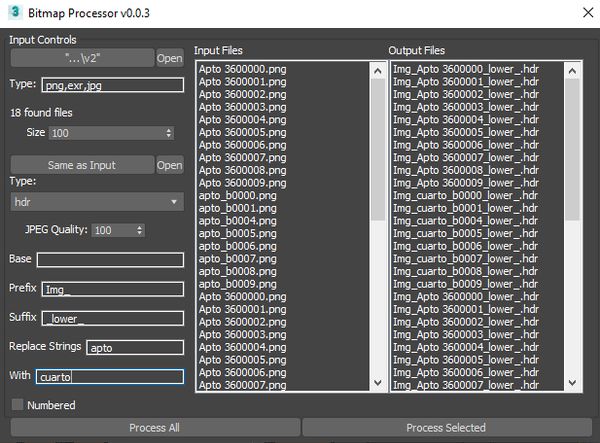Click the Process All button
Viewport: 600px width, 443px height.
point(155,427)
